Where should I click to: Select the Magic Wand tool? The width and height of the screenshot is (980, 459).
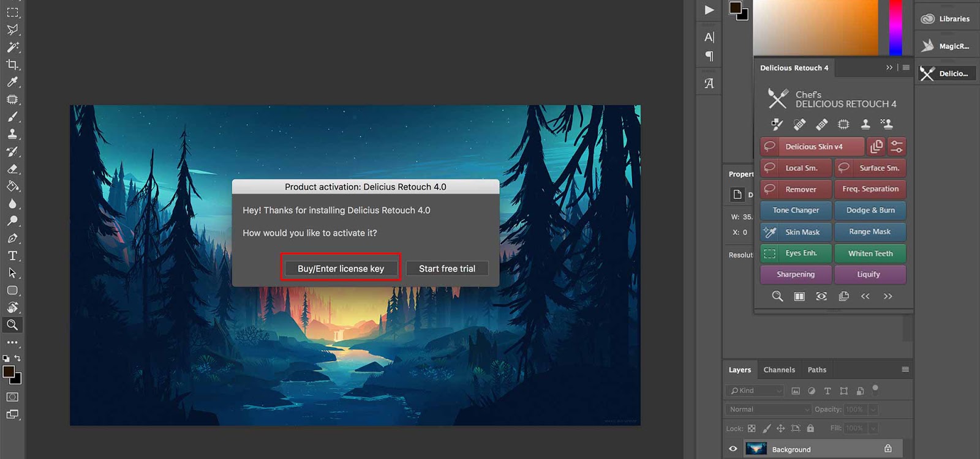point(12,47)
